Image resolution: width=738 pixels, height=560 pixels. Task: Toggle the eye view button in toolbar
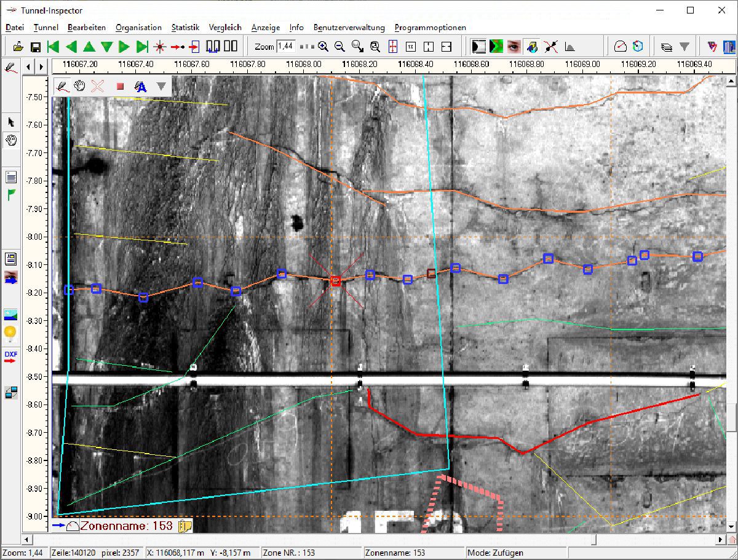(x=514, y=47)
